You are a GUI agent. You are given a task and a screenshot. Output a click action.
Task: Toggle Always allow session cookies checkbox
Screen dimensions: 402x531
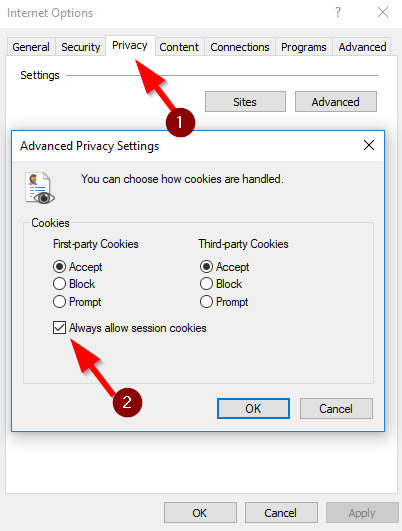59,327
